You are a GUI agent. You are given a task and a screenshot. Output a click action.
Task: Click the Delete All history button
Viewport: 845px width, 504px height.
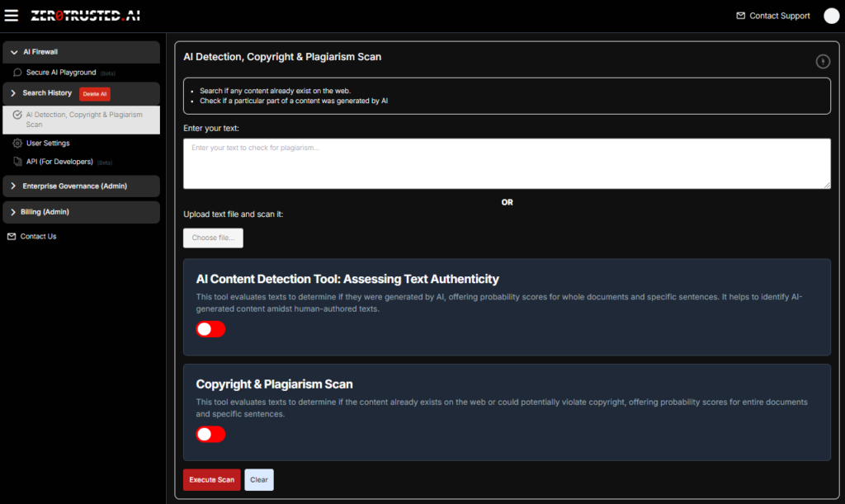pyautogui.click(x=94, y=94)
